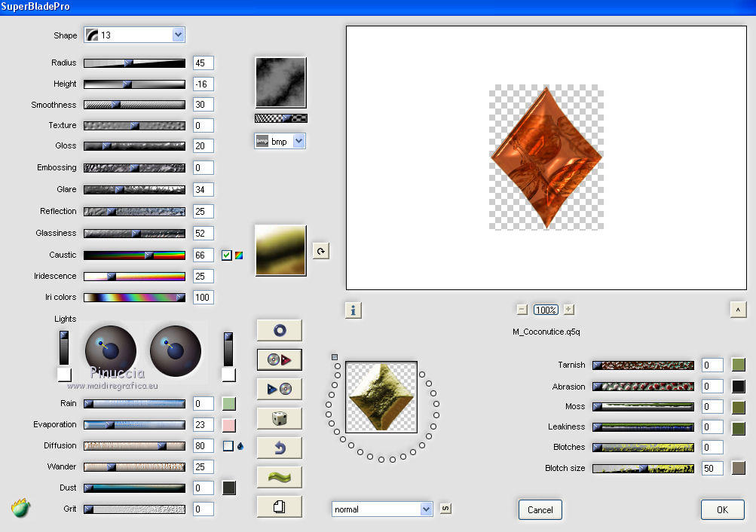The width and height of the screenshot is (756, 532).
Task: Click the Radius value field
Action: [x=203, y=63]
